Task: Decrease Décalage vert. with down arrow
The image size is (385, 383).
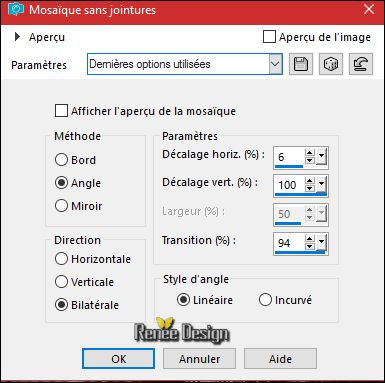Action: [310, 188]
